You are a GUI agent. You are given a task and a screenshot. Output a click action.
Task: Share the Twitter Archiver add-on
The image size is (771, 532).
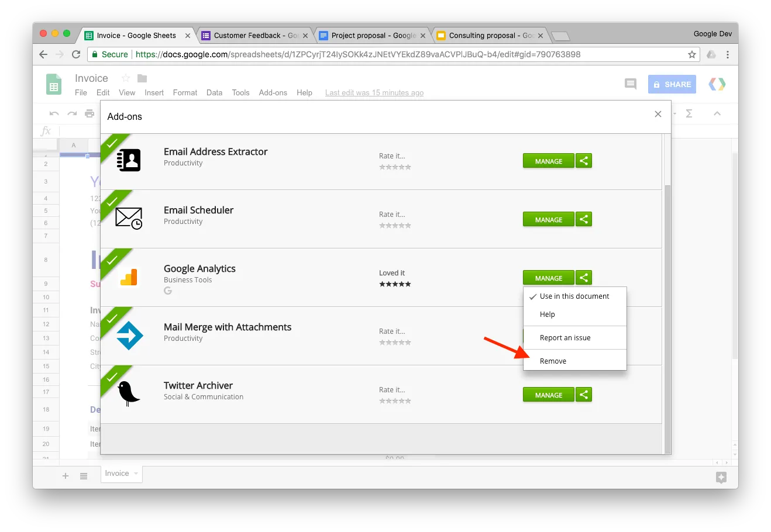coord(583,394)
